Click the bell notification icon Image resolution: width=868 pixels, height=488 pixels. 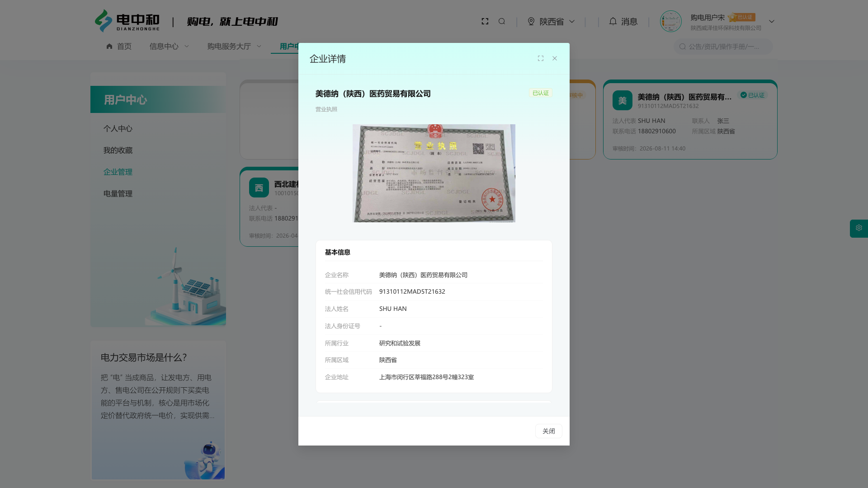[613, 21]
